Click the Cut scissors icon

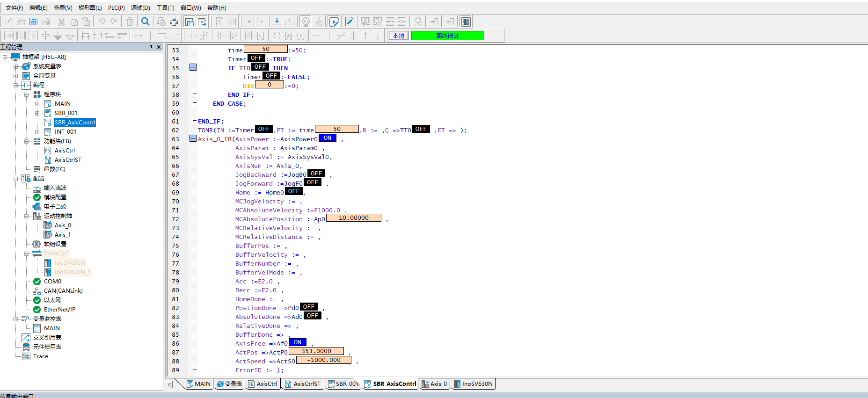pyautogui.click(x=61, y=22)
